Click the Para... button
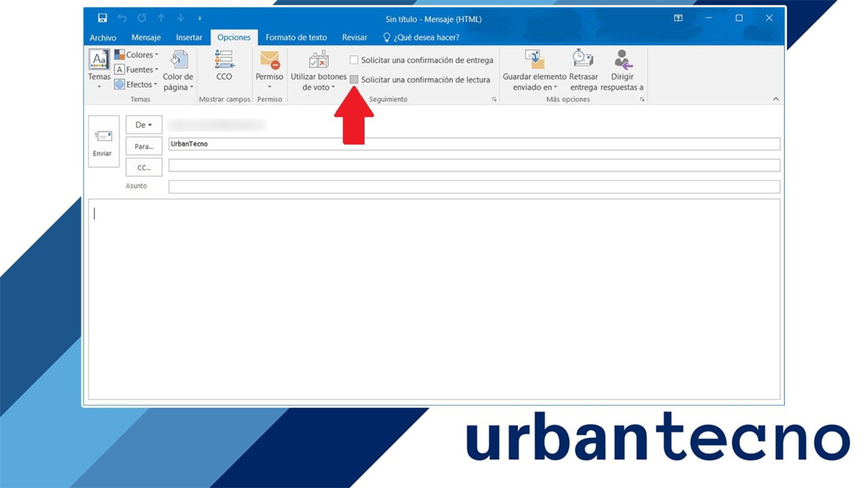The image size is (868, 488). point(144,146)
